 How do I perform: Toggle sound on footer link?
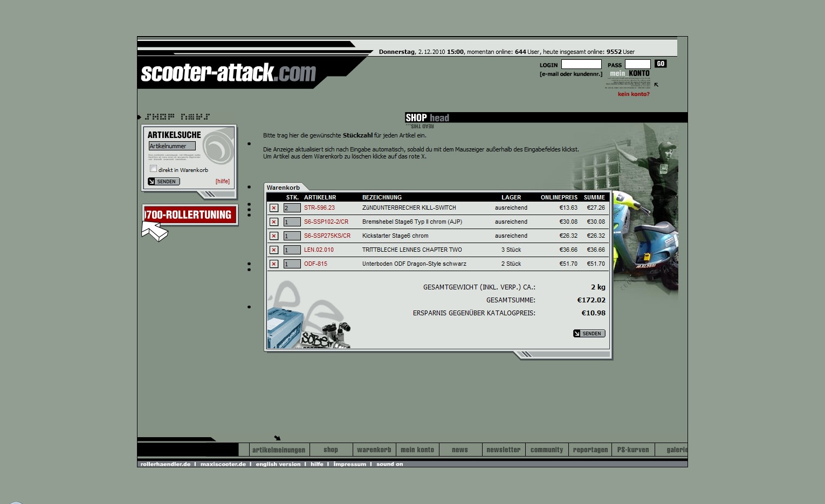tap(390, 464)
